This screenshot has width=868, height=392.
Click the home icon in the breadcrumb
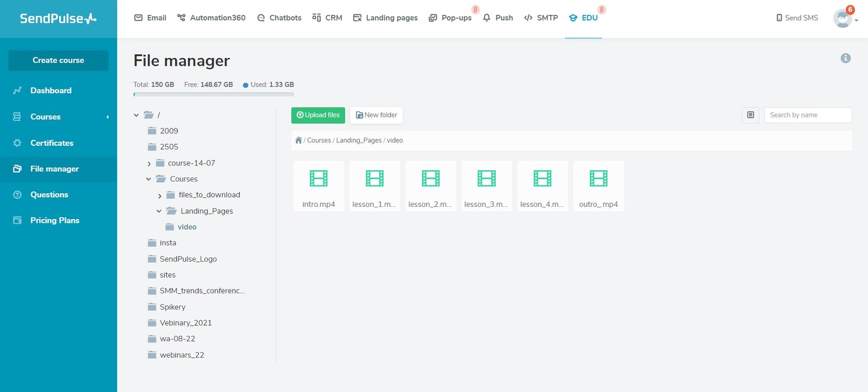[298, 139]
